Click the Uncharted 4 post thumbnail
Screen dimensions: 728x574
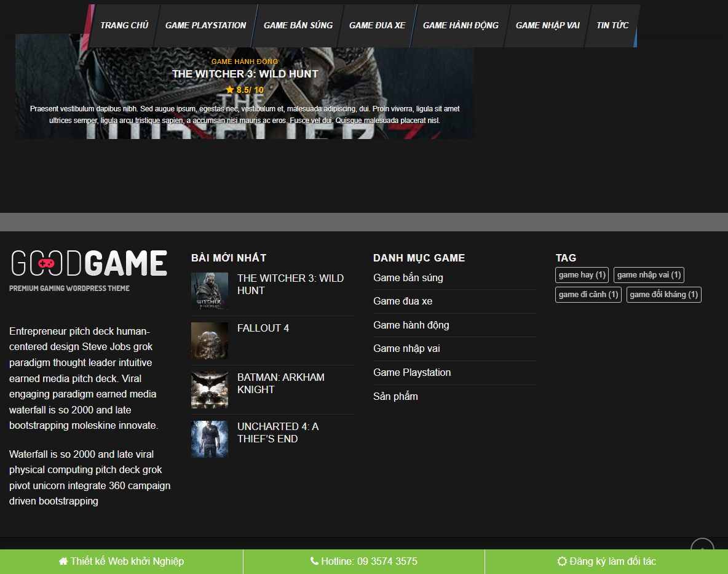[x=209, y=439]
